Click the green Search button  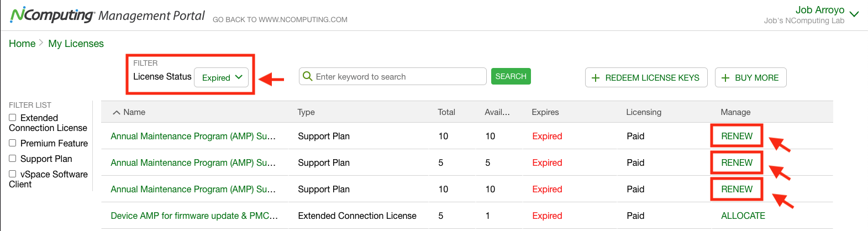(511, 76)
